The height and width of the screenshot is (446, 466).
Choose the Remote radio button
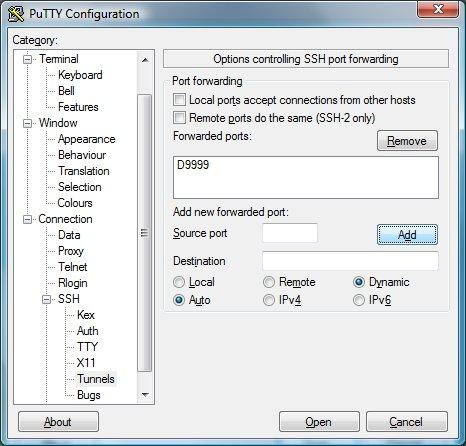[x=269, y=282]
